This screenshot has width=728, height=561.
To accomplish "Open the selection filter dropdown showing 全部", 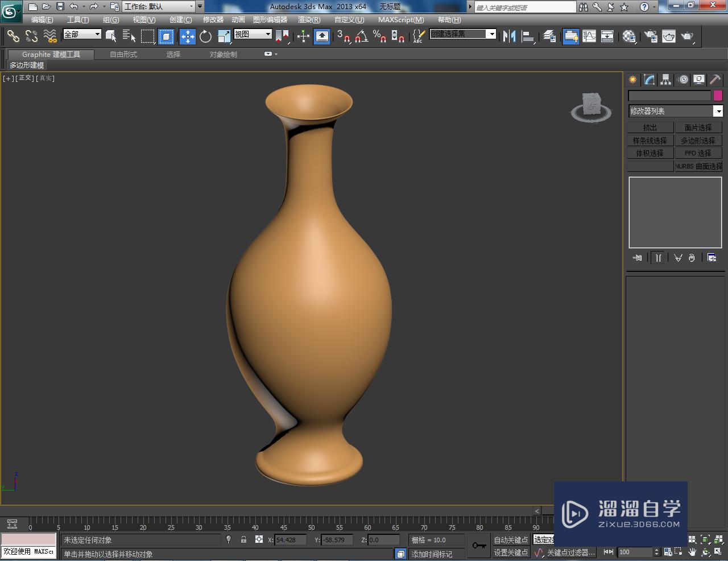I will [x=82, y=34].
